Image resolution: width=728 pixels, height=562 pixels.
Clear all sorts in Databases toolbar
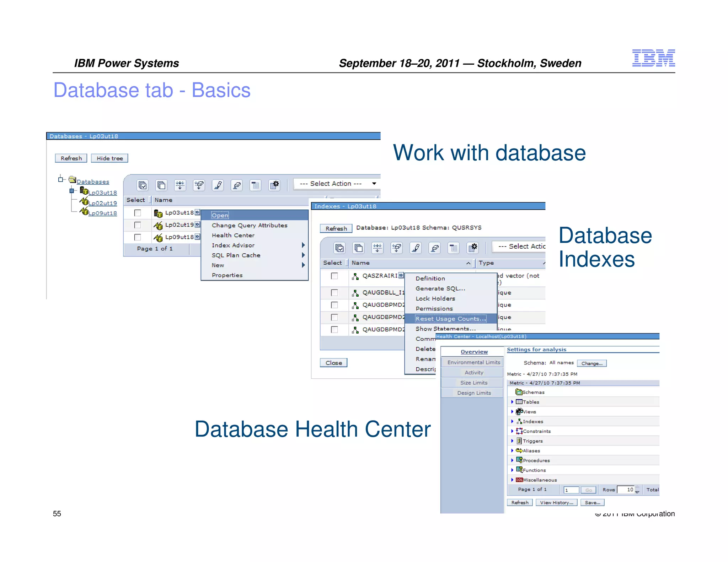237,185
